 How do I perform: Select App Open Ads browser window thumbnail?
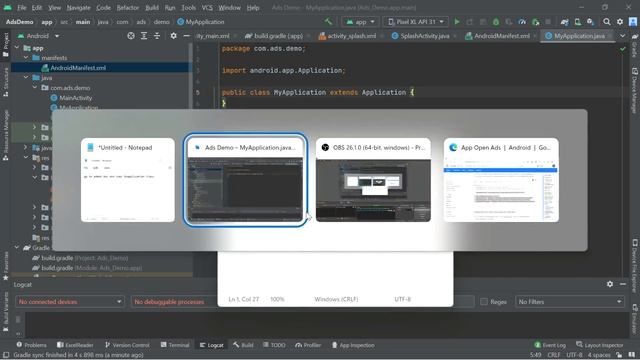click(501, 180)
